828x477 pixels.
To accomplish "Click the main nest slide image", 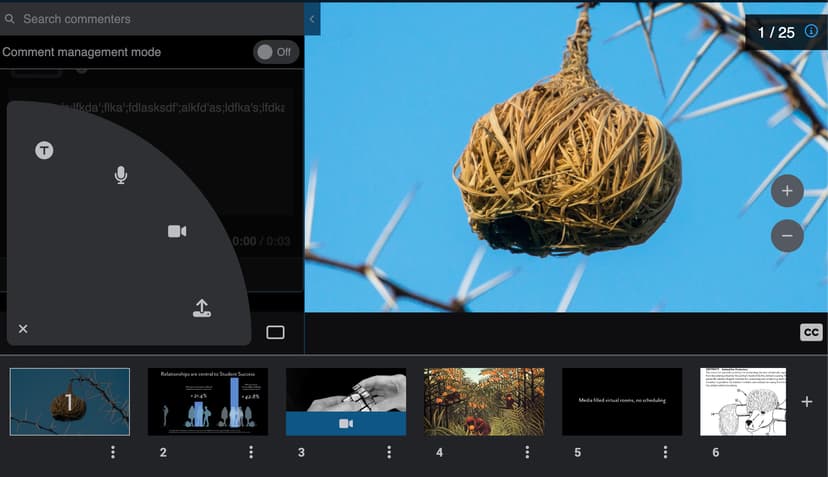I will 566,157.
